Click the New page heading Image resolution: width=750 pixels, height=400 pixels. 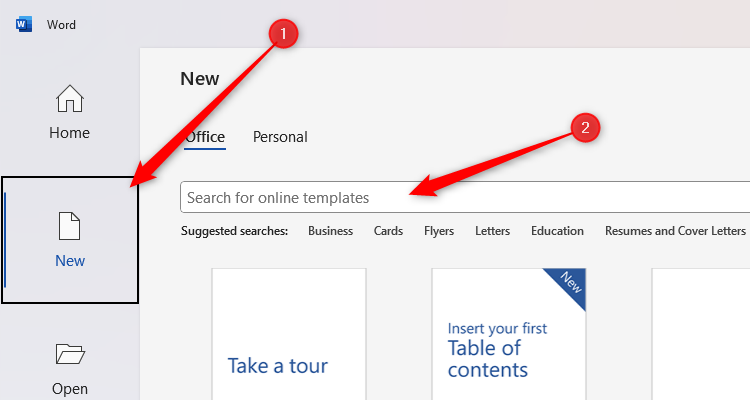[200, 79]
